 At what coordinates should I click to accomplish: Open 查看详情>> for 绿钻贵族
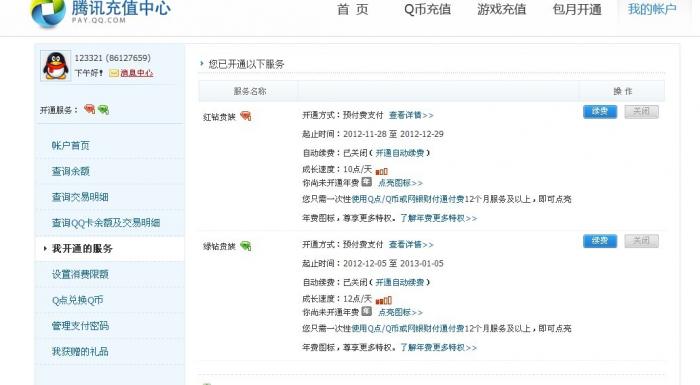click(411, 245)
